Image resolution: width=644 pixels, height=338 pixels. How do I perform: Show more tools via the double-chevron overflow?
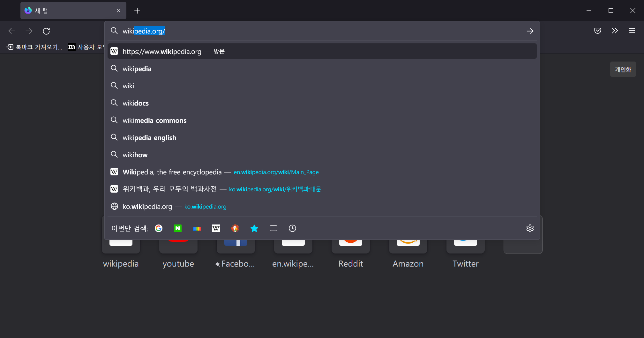click(x=615, y=31)
